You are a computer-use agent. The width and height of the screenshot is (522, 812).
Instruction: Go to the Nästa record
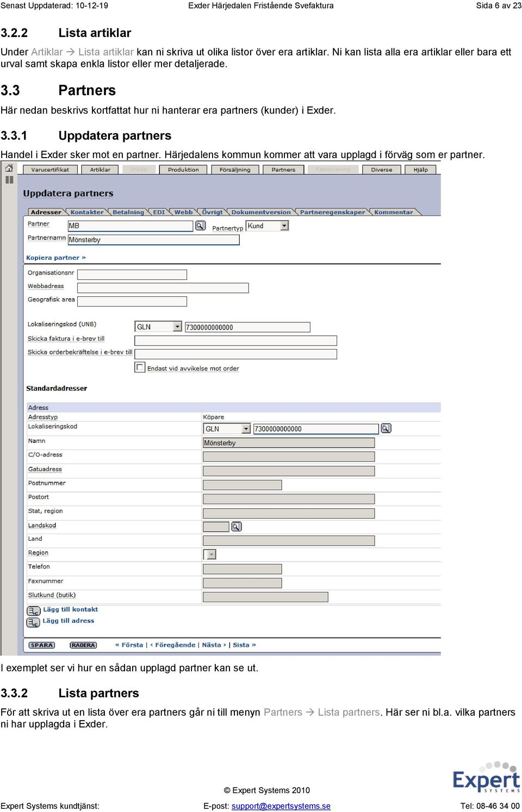coord(214,645)
